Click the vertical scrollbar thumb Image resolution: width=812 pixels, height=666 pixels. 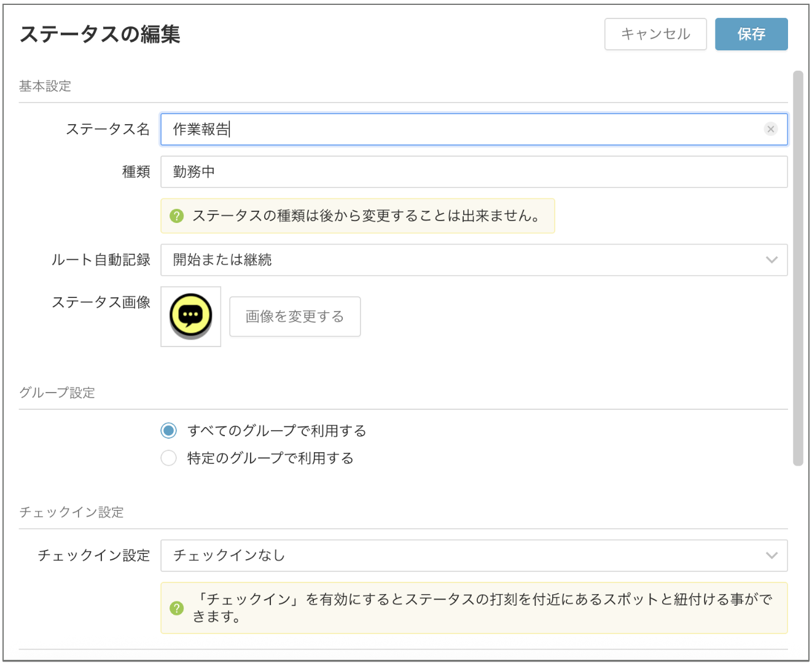click(x=798, y=268)
